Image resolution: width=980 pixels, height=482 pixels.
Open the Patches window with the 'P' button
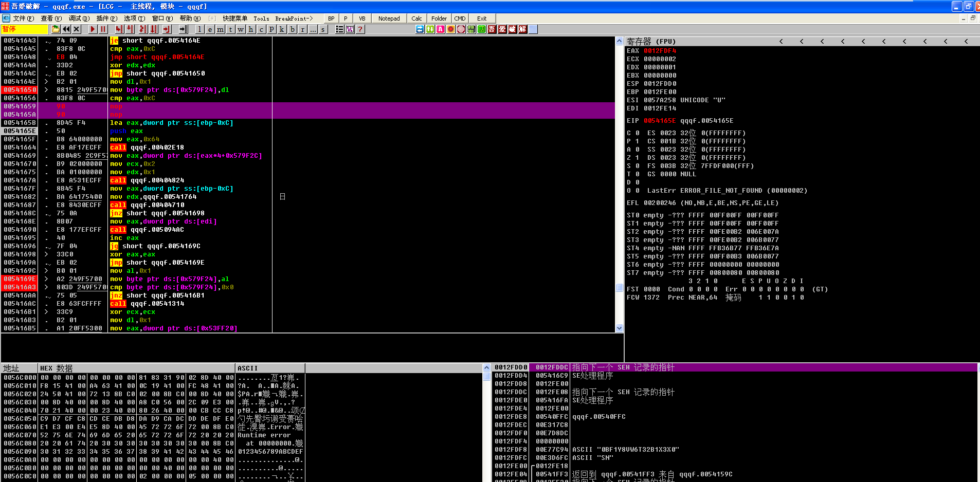(271, 29)
